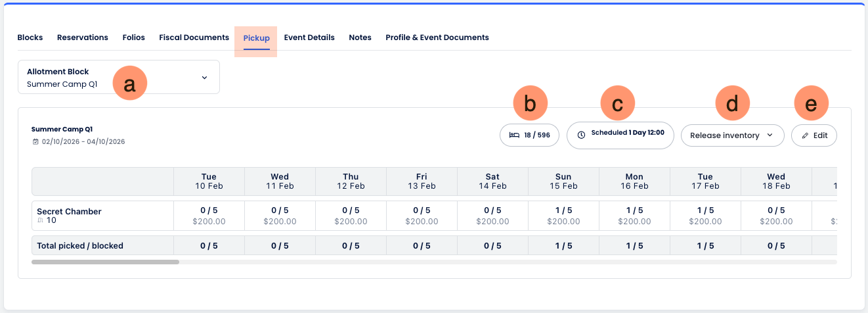Click the pencil icon on the Edit button

click(x=805, y=135)
